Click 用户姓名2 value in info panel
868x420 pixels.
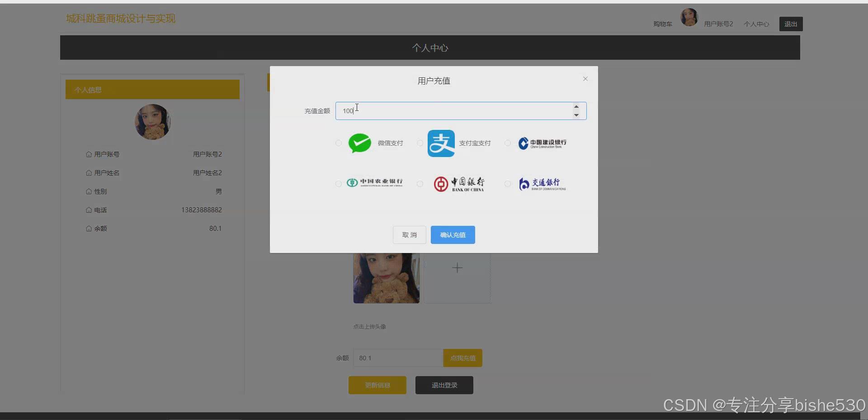pos(208,173)
